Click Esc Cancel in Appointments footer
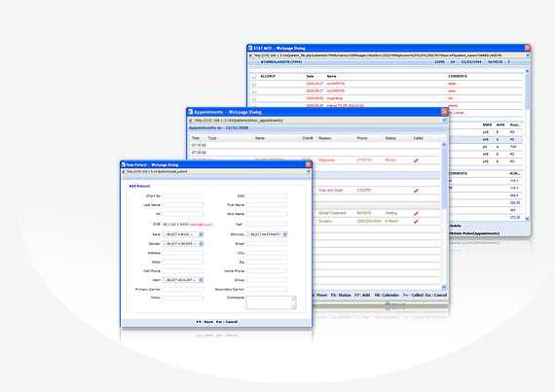Screen dimensions: 555x392 (435, 295)
